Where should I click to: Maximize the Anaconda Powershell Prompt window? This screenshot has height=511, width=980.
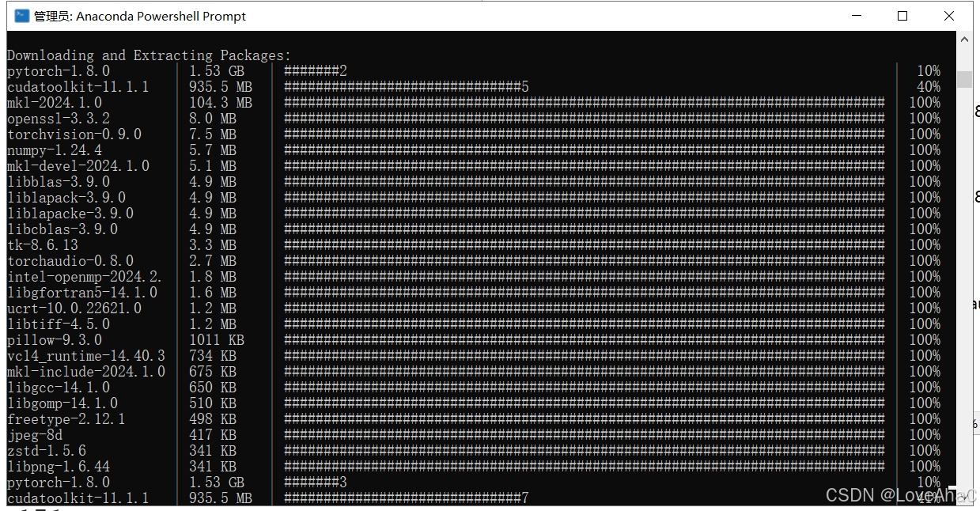click(x=902, y=16)
